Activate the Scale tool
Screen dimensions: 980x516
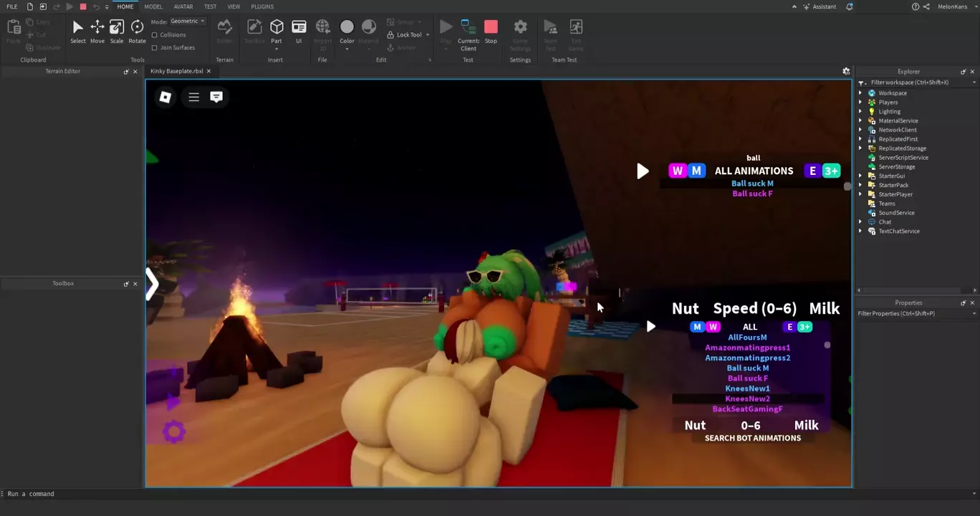(x=116, y=31)
